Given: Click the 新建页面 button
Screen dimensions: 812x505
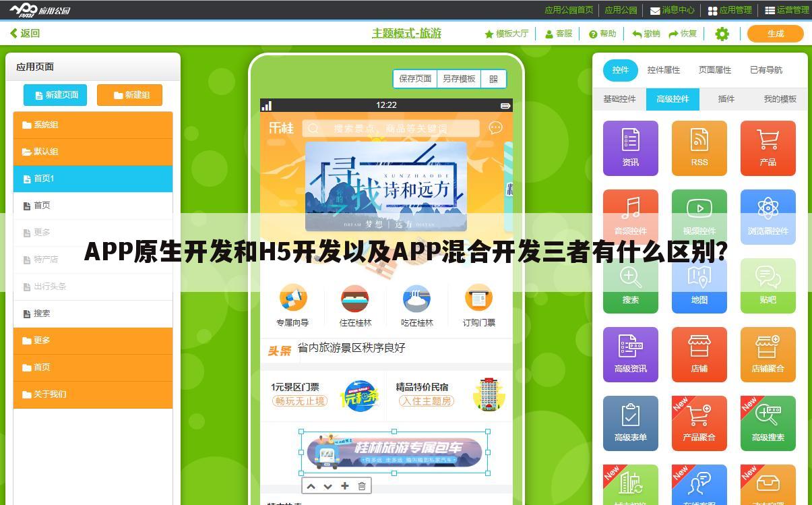Looking at the screenshot, I should click(x=55, y=95).
